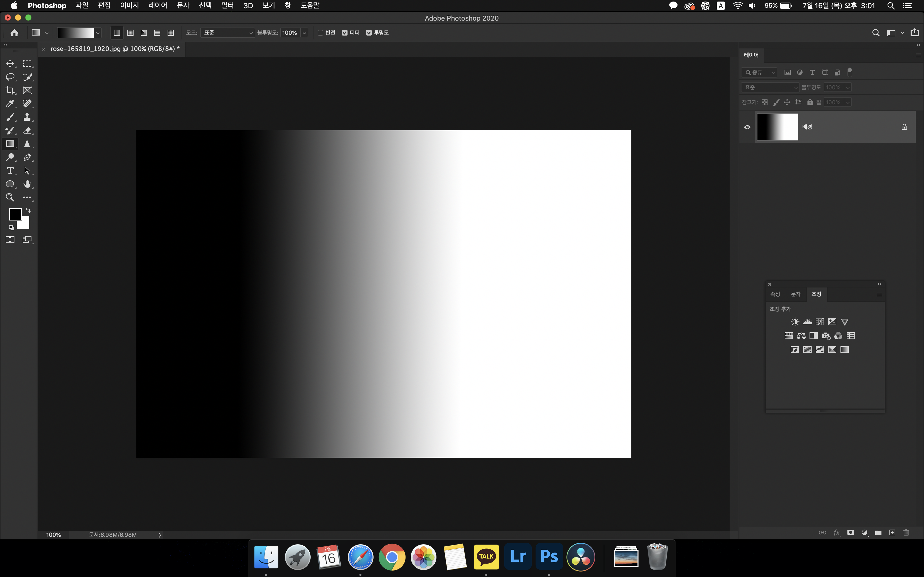Select the Crop tool

coord(10,90)
